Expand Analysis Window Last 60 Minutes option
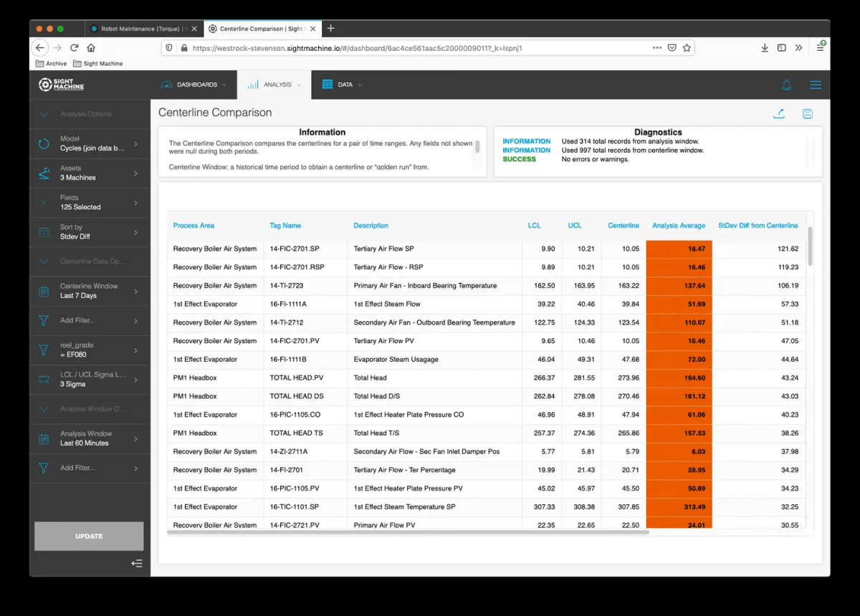860x616 pixels. (90, 438)
